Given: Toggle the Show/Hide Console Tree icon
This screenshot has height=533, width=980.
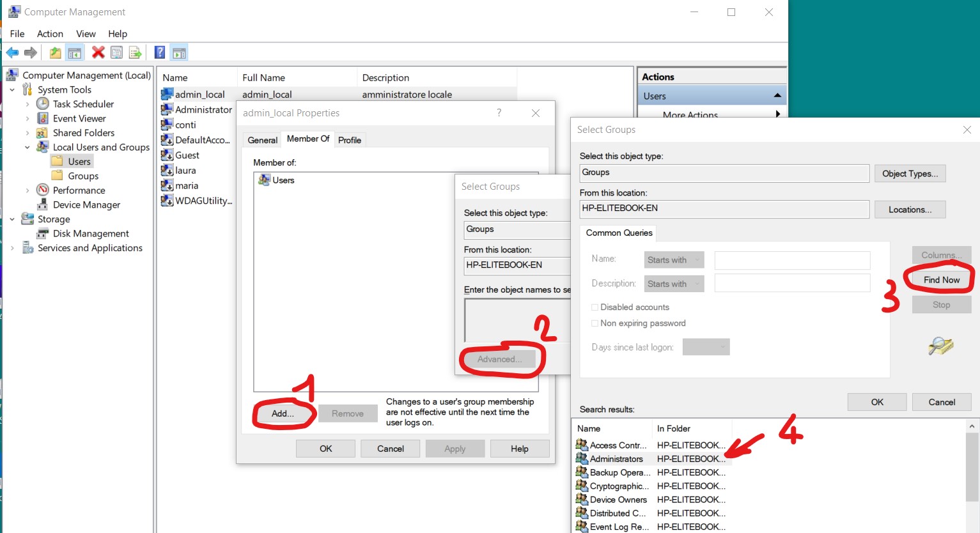Looking at the screenshot, I should (x=75, y=52).
